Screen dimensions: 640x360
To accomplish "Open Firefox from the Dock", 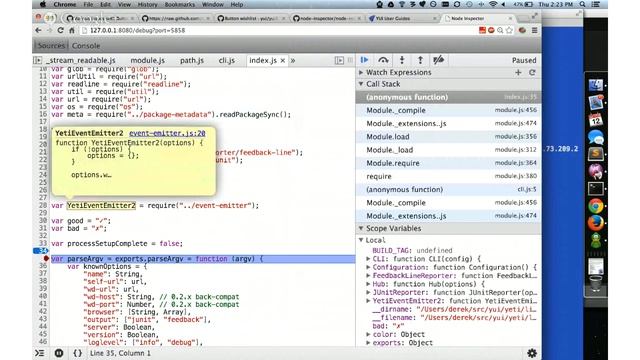I will click(x=596, y=223).
